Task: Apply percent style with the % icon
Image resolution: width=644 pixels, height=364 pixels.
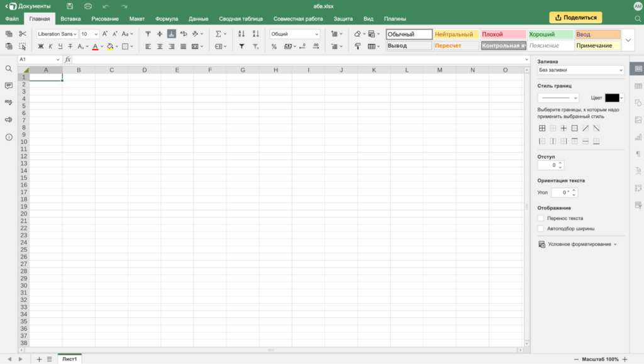Action: click(x=274, y=47)
